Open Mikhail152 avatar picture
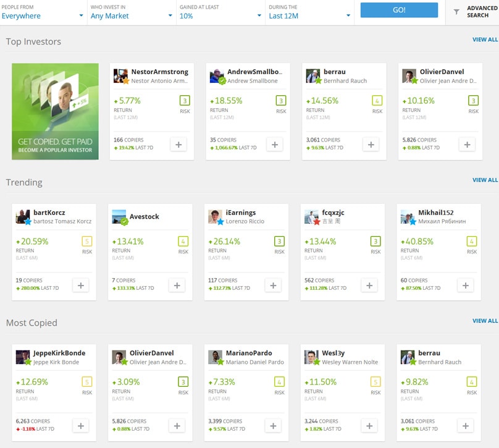This screenshot has width=499, height=448. 408,216
